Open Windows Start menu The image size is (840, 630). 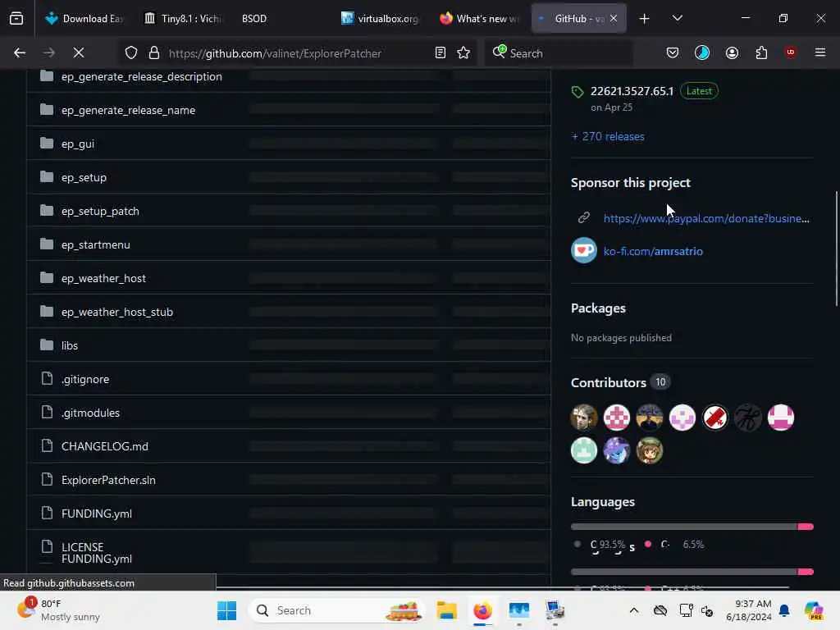click(227, 610)
